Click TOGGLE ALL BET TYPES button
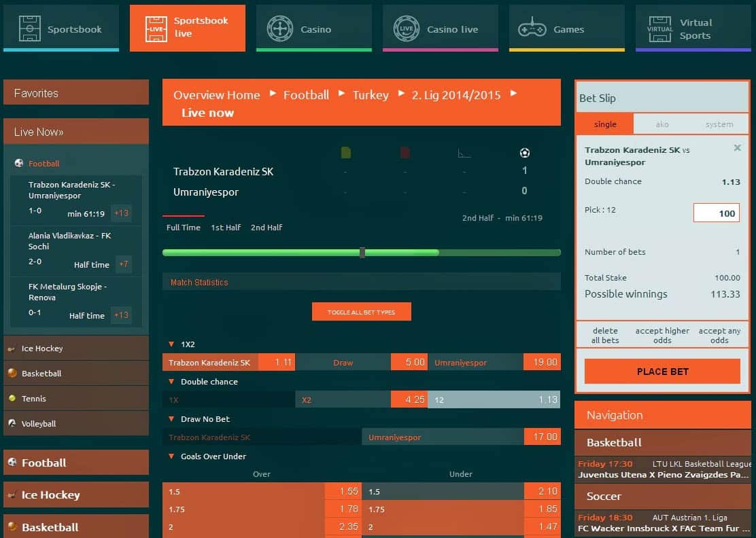Screen dimensions: 756x538 click(x=361, y=312)
